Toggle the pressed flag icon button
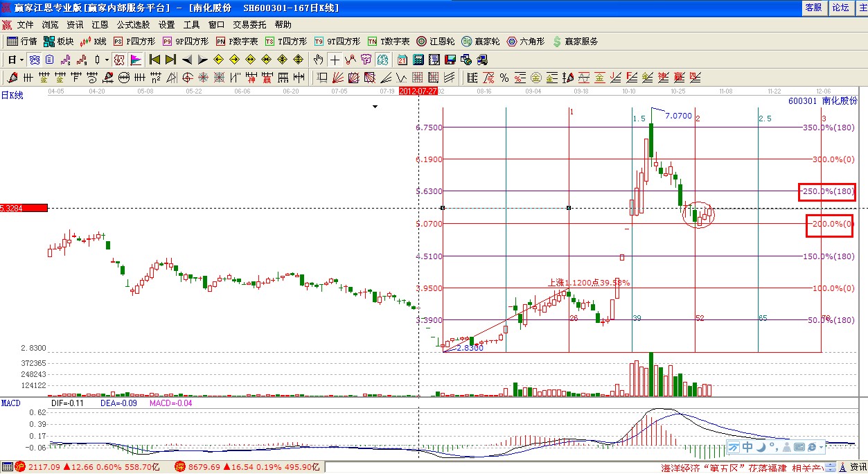The width and height of the screenshot is (868, 474). pos(136,60)
